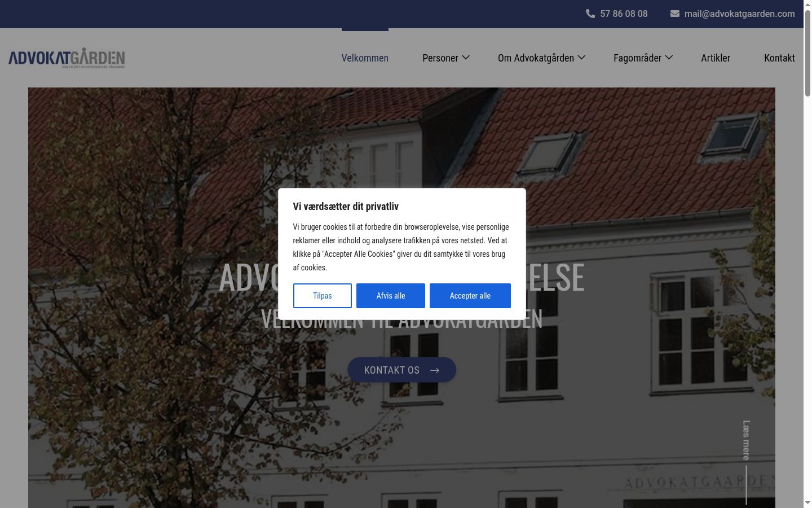Open the Om Advokatgården menu item

[536, 58]
